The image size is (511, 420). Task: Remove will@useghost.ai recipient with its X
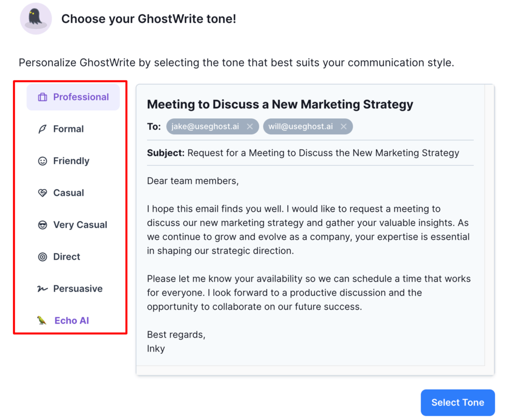point(343,126)
